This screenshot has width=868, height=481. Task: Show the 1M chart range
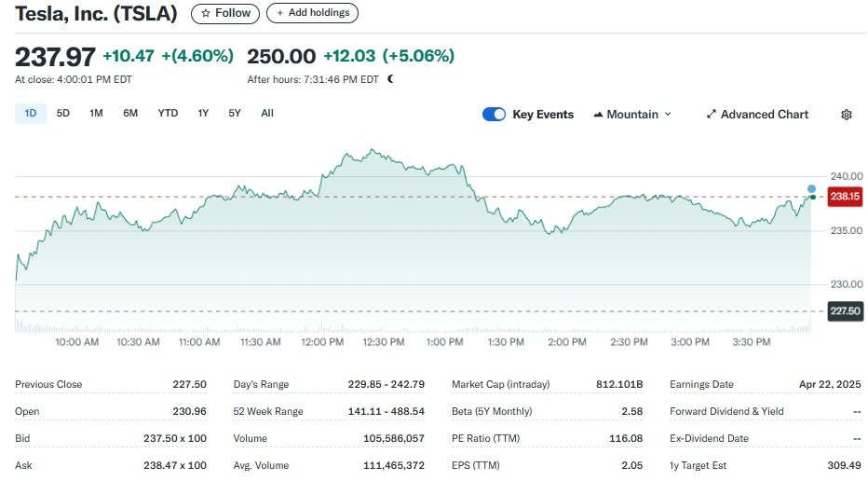coord(96,114)
